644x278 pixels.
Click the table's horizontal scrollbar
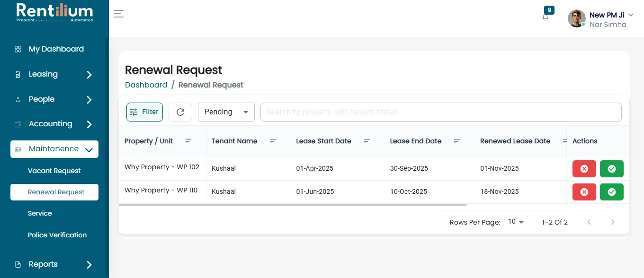pos(293,205)
